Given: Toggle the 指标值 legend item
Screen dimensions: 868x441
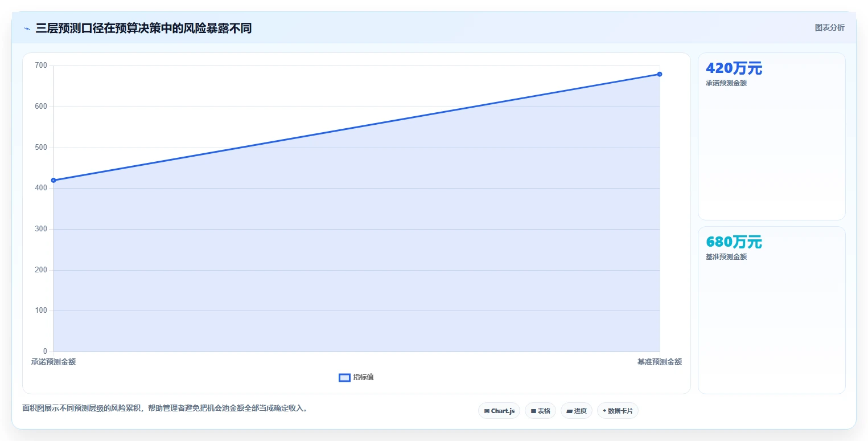Looking at the screenshot, I should (356, 377).
